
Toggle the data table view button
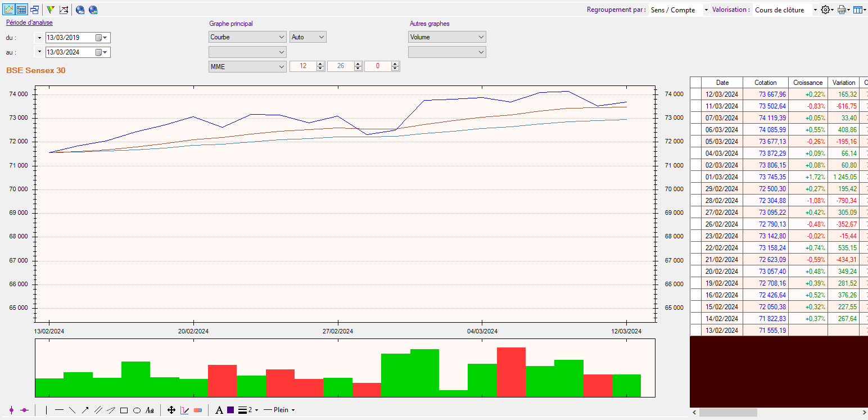[21, 10]
